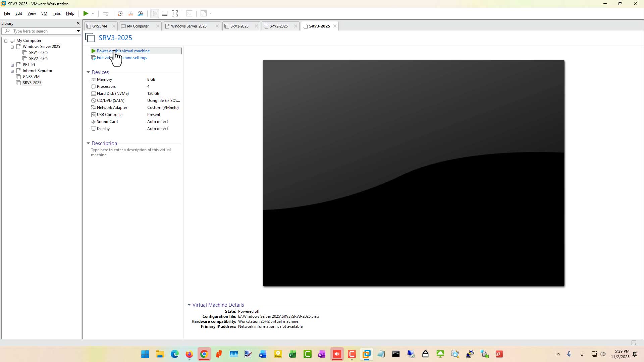Open Chrome from the taskbar
Image resolution: width=644 pixels, height=362 pixels.
pos(204,354)
